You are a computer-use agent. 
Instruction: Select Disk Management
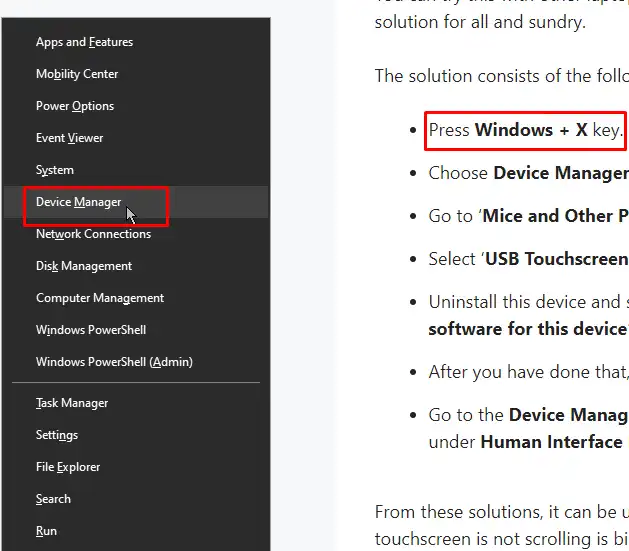coord(84,266)
